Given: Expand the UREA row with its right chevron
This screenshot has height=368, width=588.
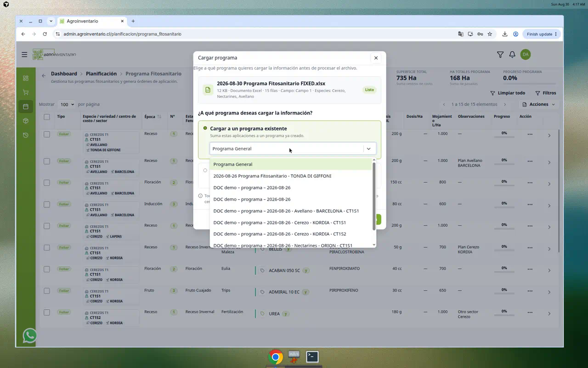Looking at the screenshot, I should pos(549,314).
